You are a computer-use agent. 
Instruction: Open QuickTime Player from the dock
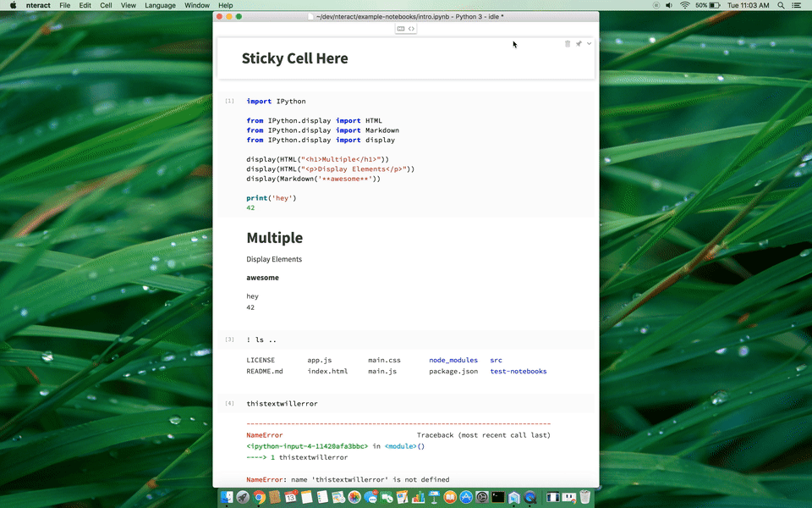529,497
